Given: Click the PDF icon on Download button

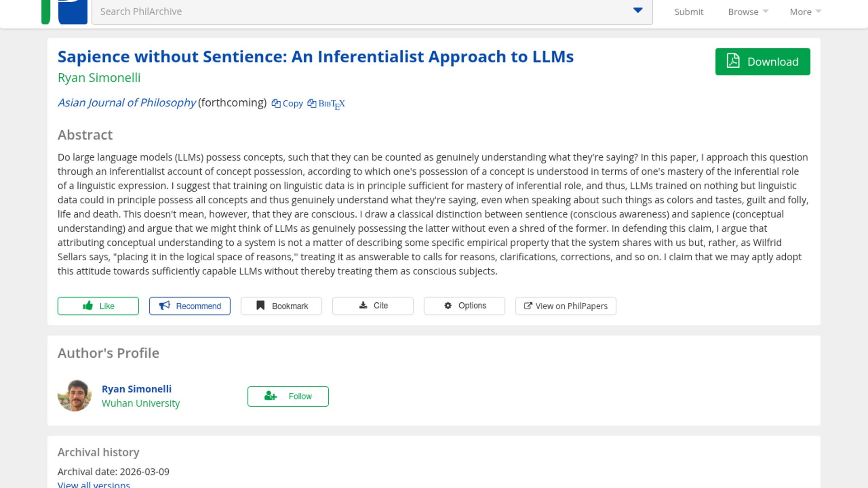Looking at the screenshot, I should 733,61.
